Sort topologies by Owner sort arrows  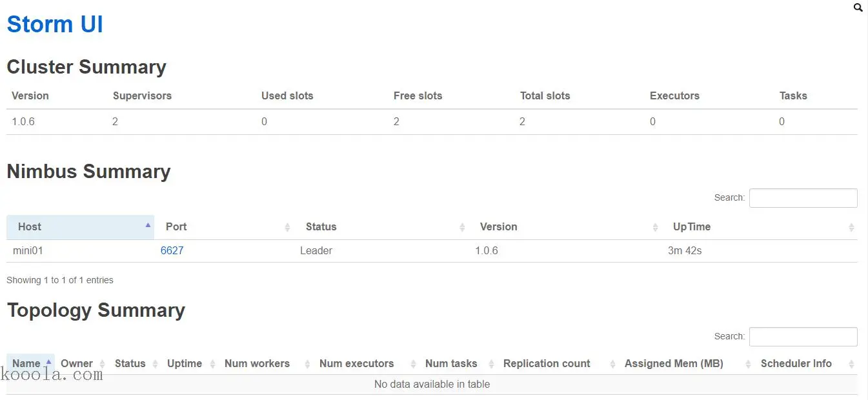point(101,364)
